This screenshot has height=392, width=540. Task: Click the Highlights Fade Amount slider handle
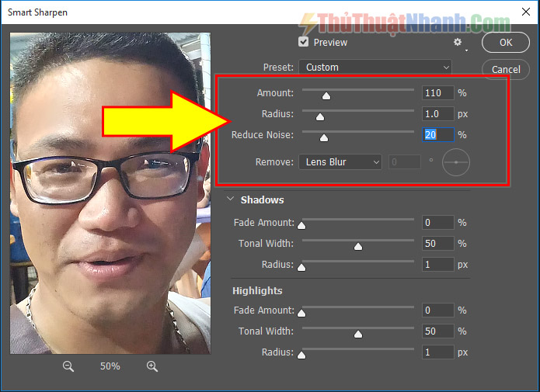coord(301,313)
